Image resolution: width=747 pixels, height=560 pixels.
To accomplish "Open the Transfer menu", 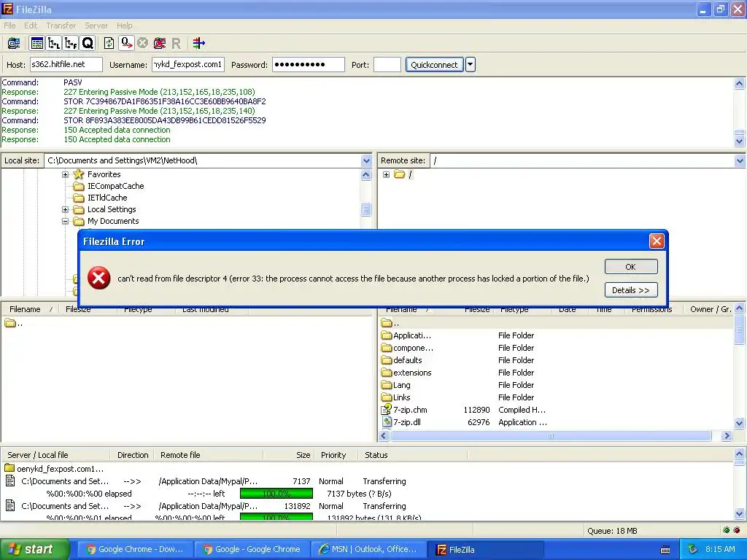I will tap(61, 26).
